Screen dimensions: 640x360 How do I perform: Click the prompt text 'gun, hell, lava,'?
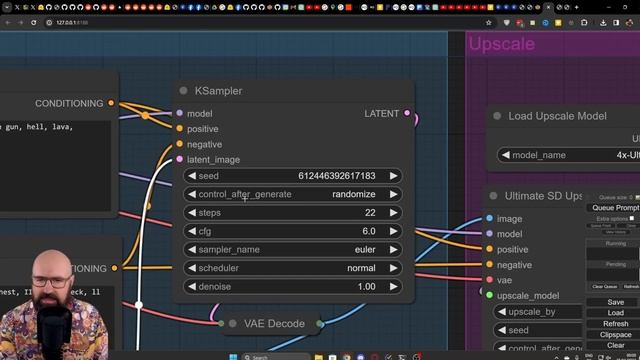[39, 127]
